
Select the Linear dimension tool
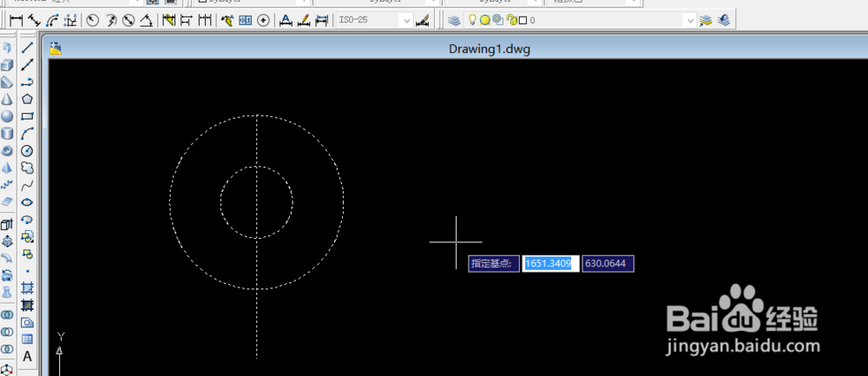[x=16, y=21]
